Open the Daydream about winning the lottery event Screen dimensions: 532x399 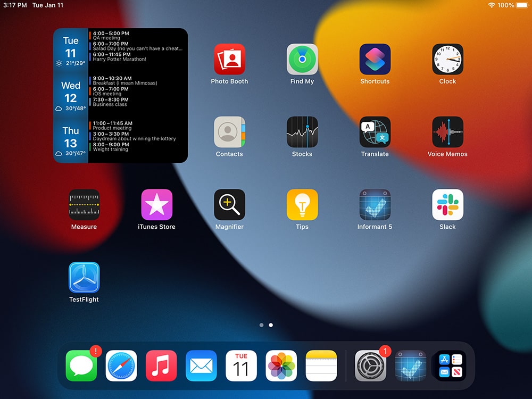pyautogui.click(x=138, y=136)
